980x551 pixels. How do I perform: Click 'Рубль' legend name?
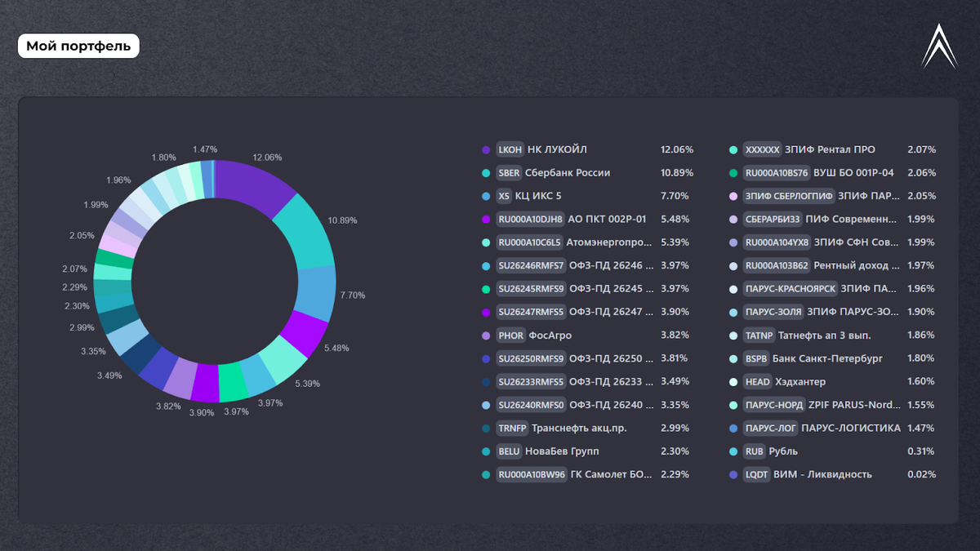[783, 451]
